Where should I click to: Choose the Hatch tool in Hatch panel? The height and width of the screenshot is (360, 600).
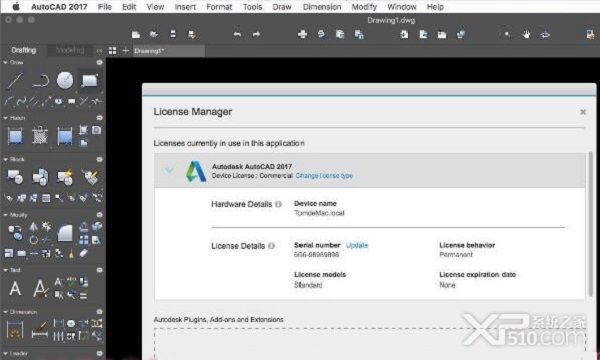(15, 136)
